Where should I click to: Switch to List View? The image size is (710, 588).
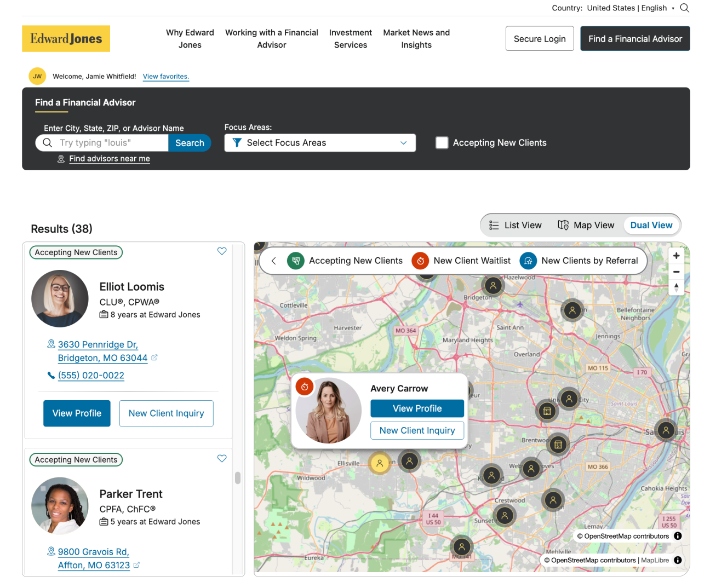516,226
